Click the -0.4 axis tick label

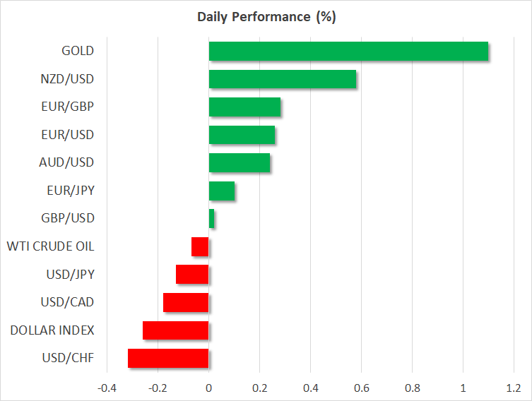(x=107, y=388)
